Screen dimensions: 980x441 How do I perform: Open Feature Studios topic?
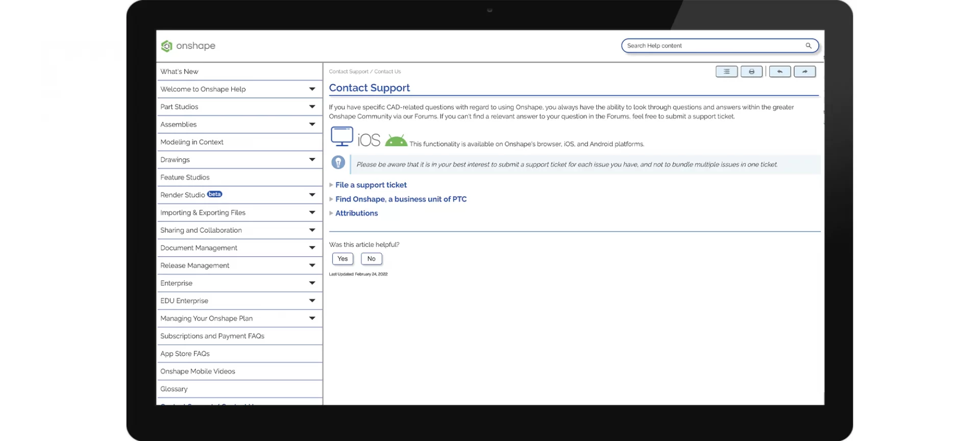185,177
